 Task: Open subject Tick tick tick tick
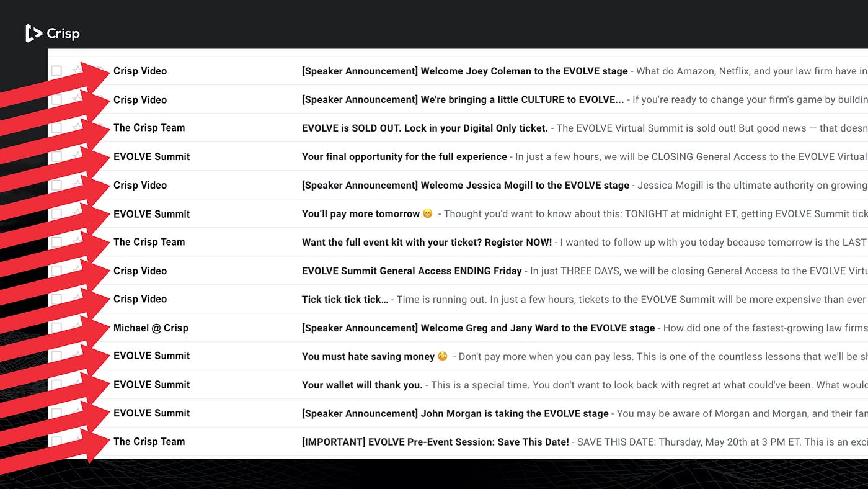345,299
